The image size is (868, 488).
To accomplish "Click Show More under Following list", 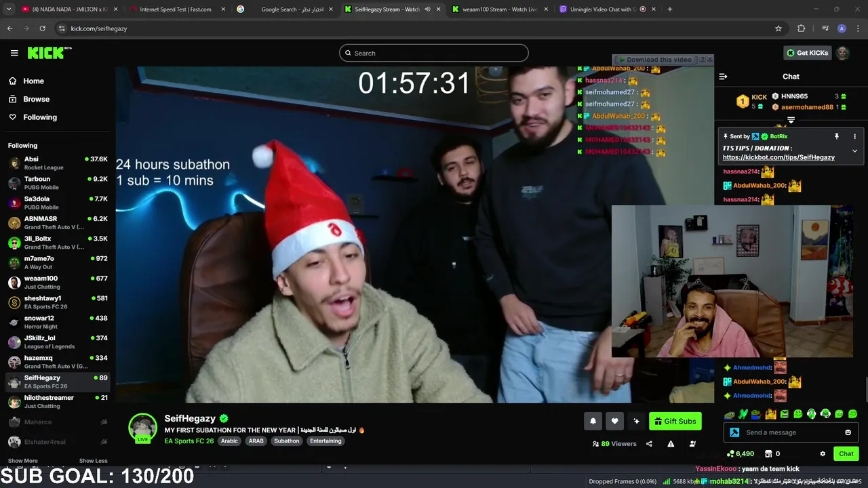I will click(x=22, y=461).
